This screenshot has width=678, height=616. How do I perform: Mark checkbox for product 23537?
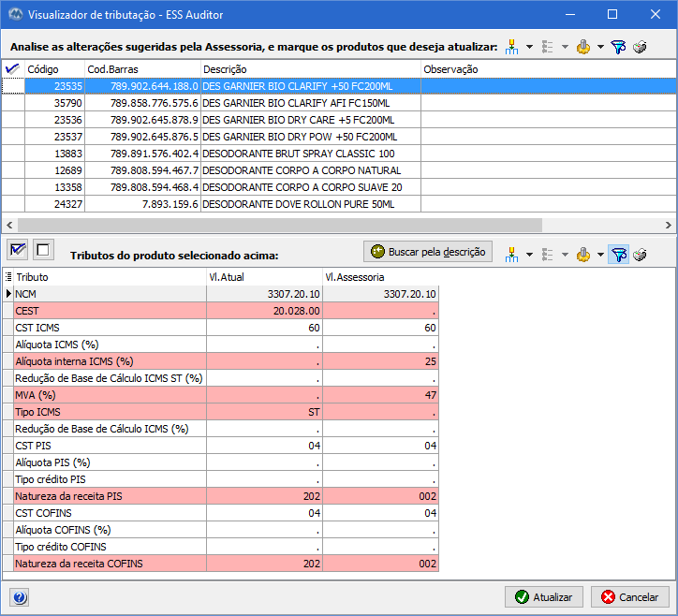(13, 137)
